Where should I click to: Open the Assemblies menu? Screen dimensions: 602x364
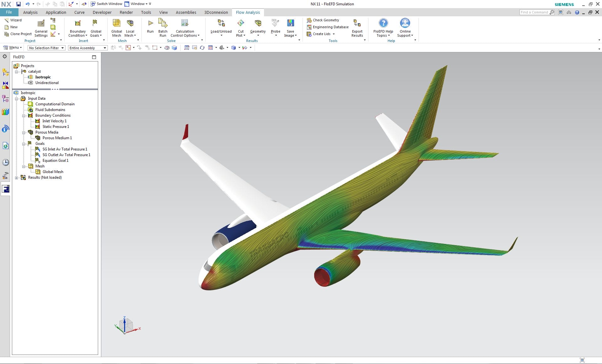186,12
